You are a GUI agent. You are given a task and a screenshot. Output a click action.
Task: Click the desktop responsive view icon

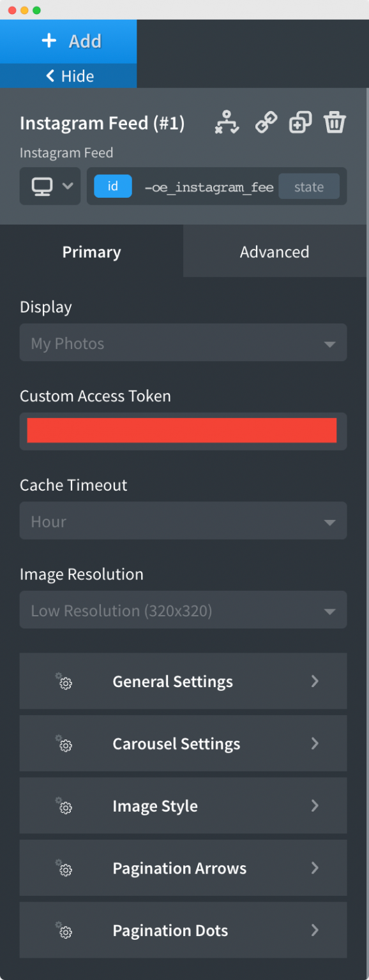[x=41, y=186]
